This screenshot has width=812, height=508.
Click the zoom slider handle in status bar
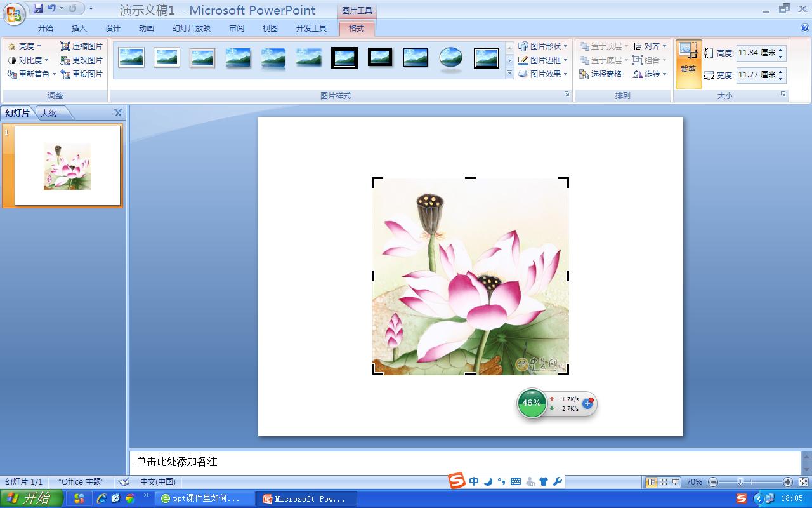tap(740, 482)
